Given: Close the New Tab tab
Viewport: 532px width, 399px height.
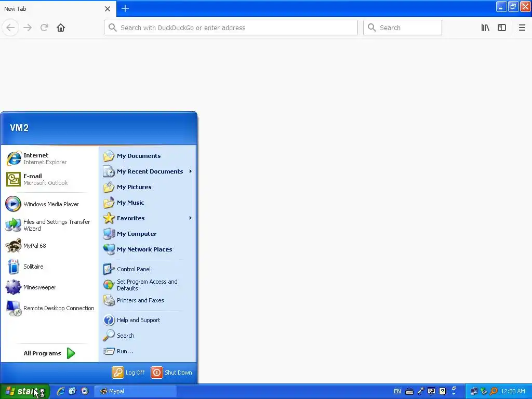Looking at the screenshot, I should tap(108, 9).
